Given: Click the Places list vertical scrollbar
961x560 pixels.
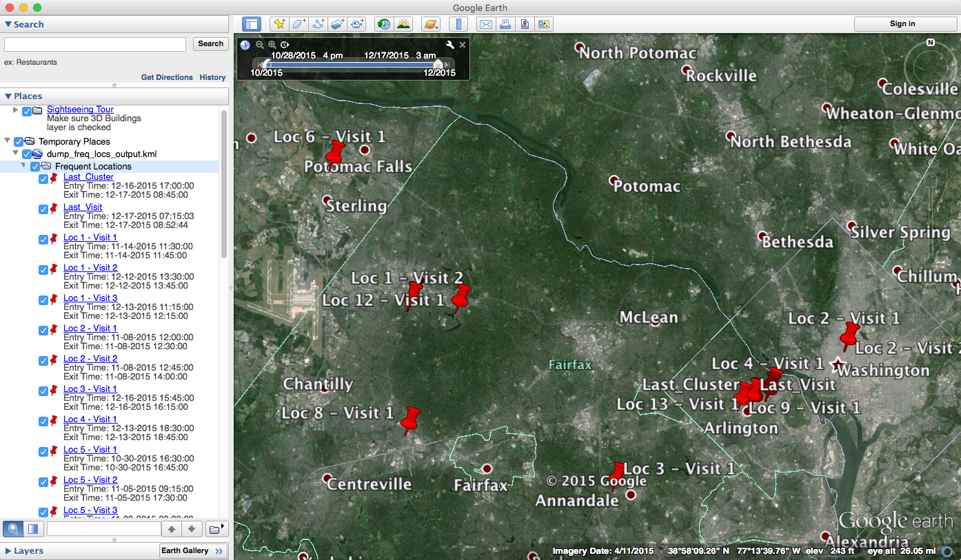Looking at the screenshot, I should 224,183.
